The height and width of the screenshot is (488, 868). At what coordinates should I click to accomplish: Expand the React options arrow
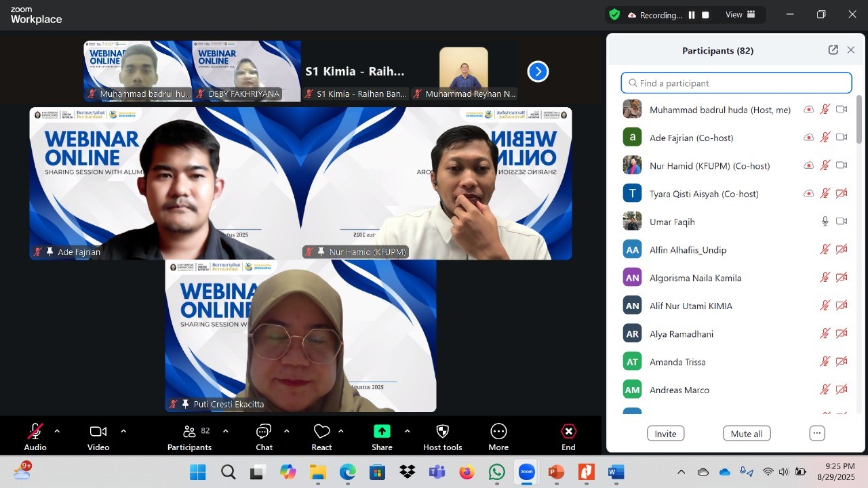[340, 431]
